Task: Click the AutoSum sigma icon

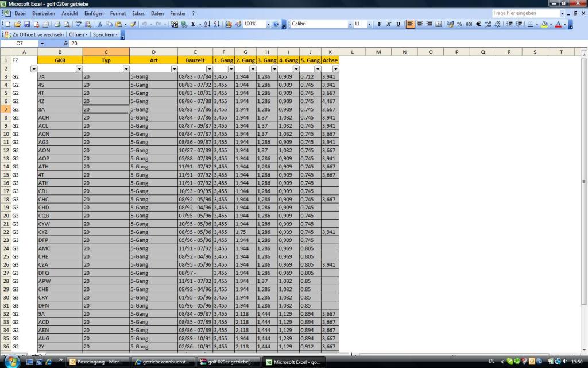Action: tap(193, 24)
